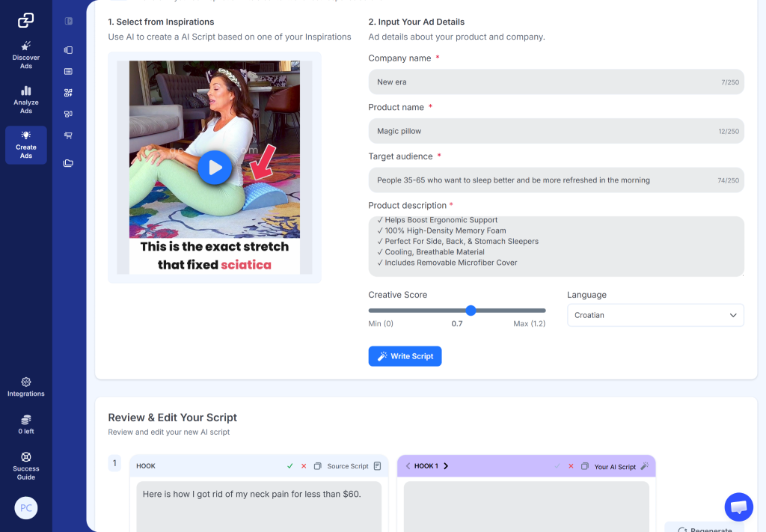Click the Write Script button
766x532 pixels.
coord(405,356)
